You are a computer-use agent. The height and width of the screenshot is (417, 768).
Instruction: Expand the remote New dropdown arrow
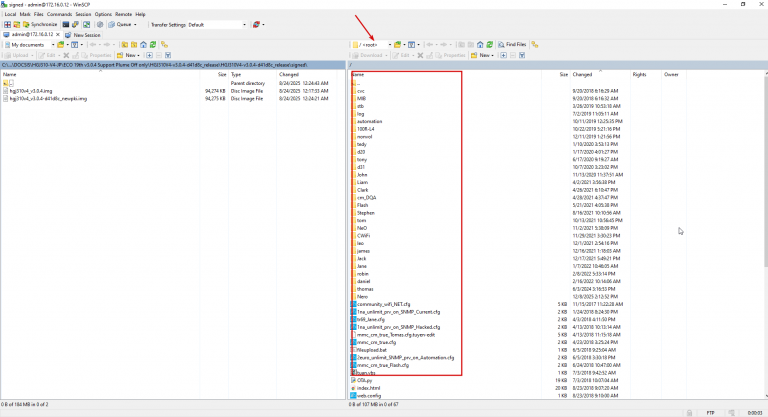(x=492, y=55)
